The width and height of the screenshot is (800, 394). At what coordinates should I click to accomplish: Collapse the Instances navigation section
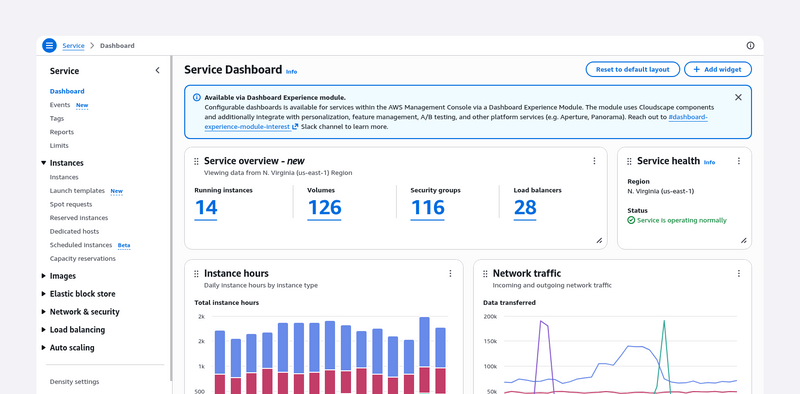pos(43,163)
